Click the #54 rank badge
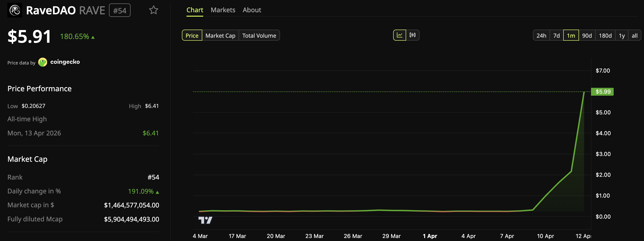 coord(119,10)
